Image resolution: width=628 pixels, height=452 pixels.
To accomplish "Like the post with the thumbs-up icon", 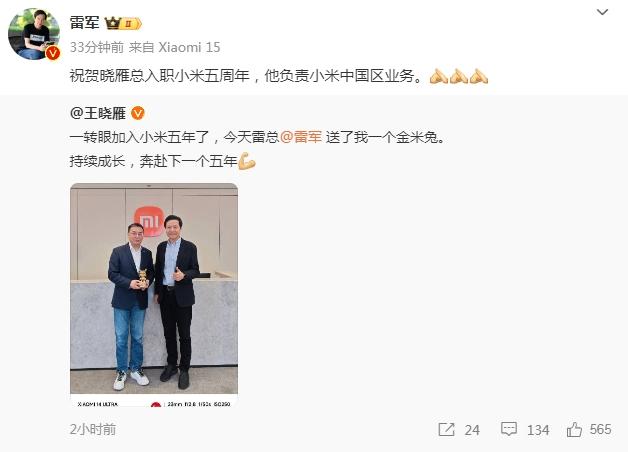I will [x=574, y=429].
